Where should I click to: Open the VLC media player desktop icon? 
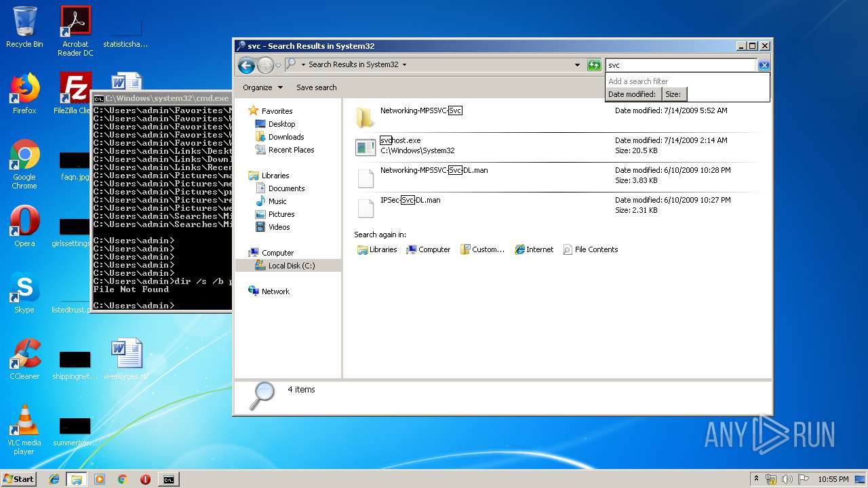tap(24, 430)
